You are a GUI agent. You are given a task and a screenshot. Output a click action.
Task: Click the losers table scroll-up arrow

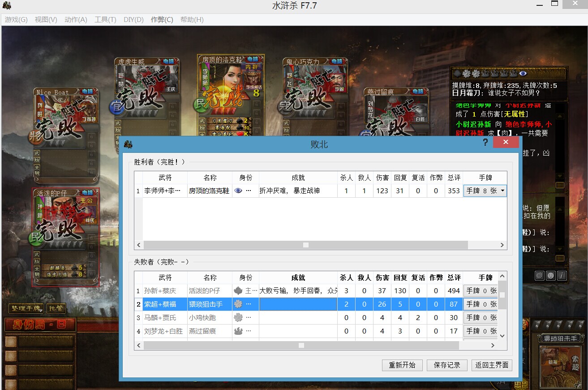click(x=502, y=277)
